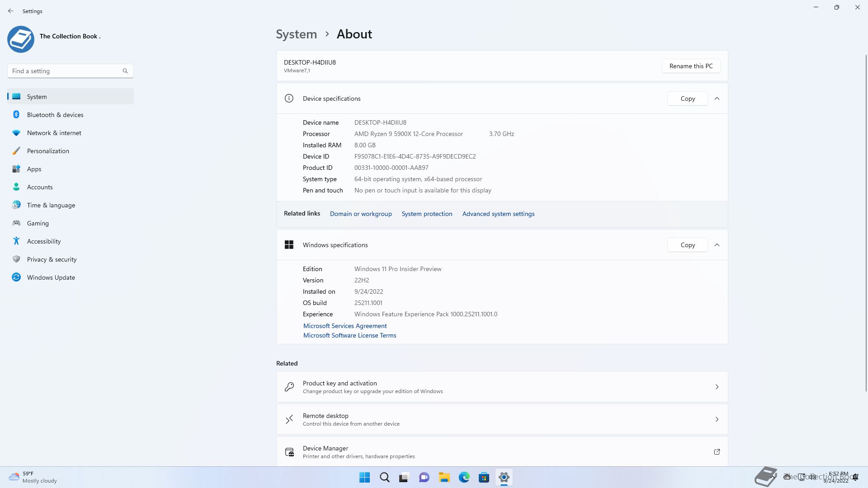868x488 pixels.
Task: Open File Explorer on taskbar
Action: click(x=444, y=477)
